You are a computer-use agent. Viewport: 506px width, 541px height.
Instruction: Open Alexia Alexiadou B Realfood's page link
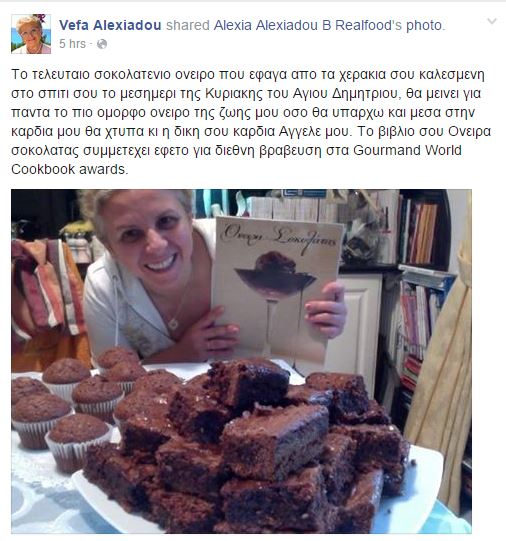pos(308,25)
